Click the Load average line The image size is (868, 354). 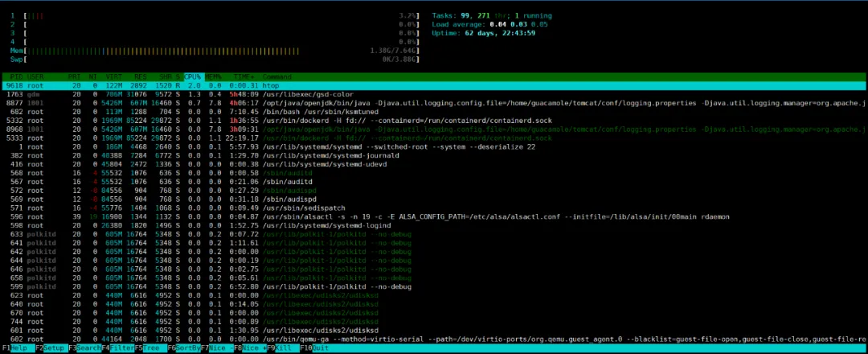pos(490,24)
